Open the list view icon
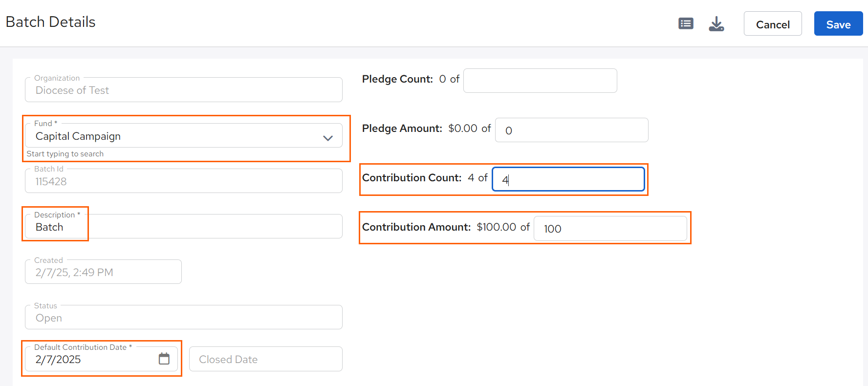 686,23
